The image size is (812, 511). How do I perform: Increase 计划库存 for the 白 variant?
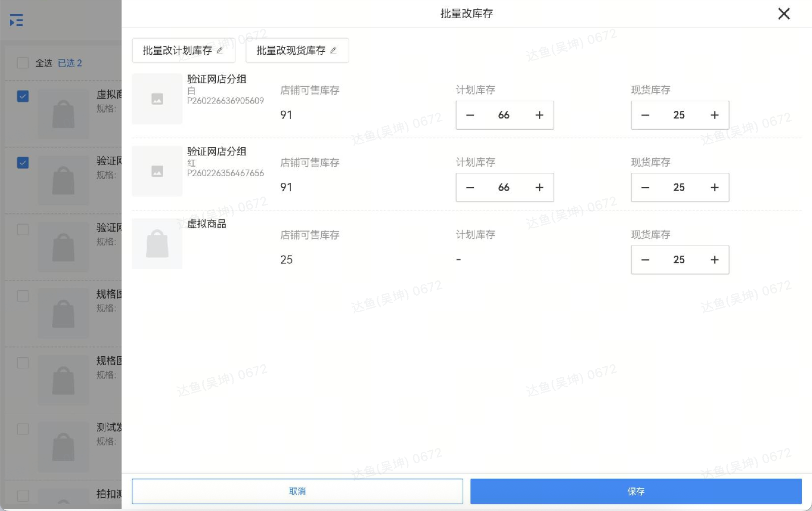coord(539,115)
